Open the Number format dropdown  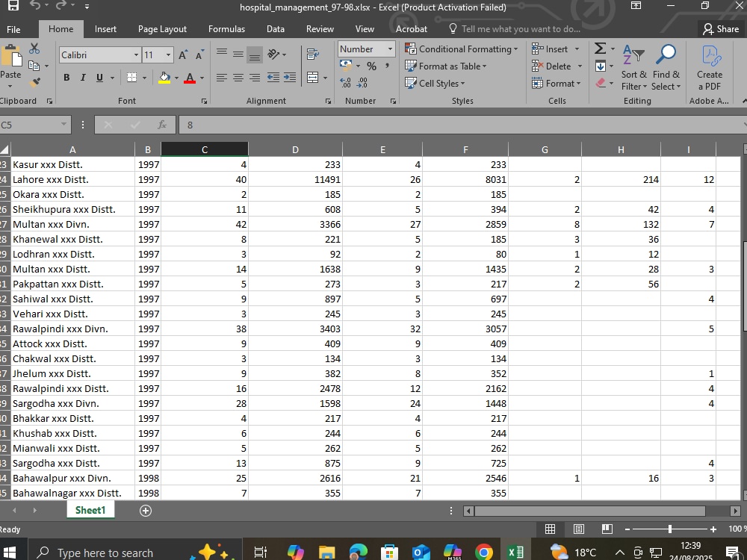[x=390, y=49]
